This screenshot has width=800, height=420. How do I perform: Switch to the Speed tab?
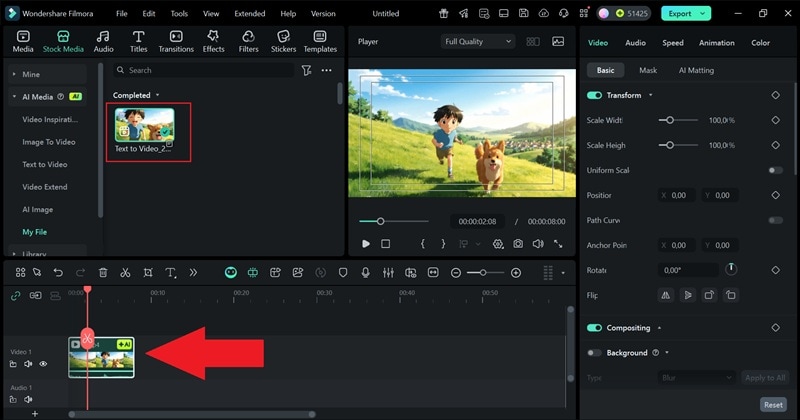point(672,43)
